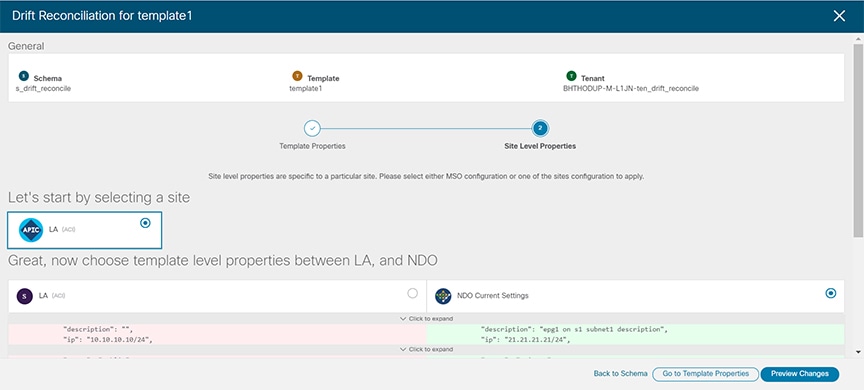
Task: Click the Template Properties step label
Action: [x=312, y=147]
